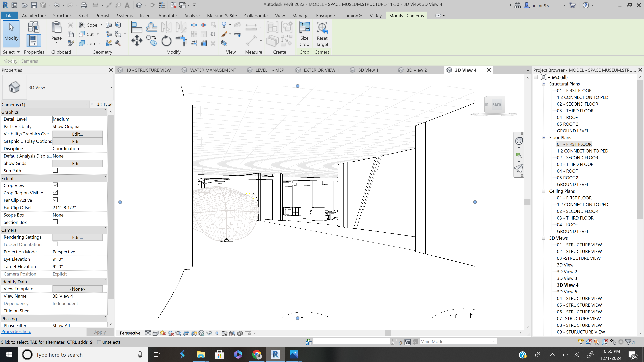The image size is (644, 362).
Task: Click Edit Type in Properties palette
Action: [101, 104]
